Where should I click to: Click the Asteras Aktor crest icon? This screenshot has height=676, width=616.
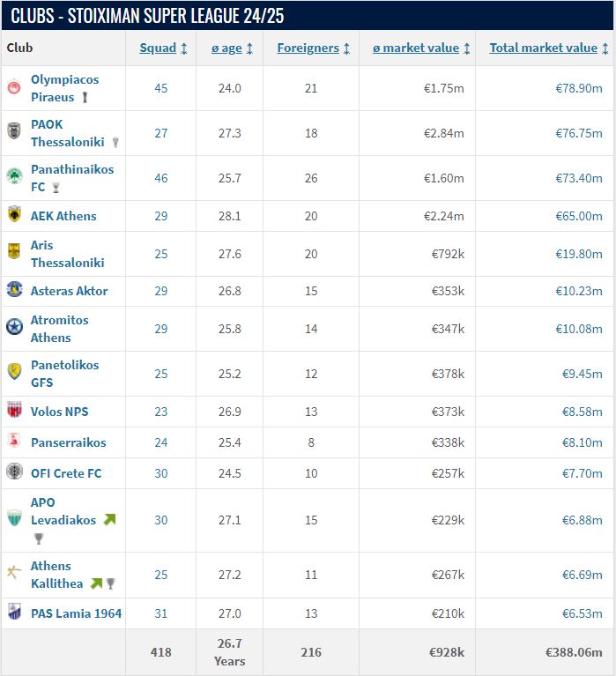[14, 290]
